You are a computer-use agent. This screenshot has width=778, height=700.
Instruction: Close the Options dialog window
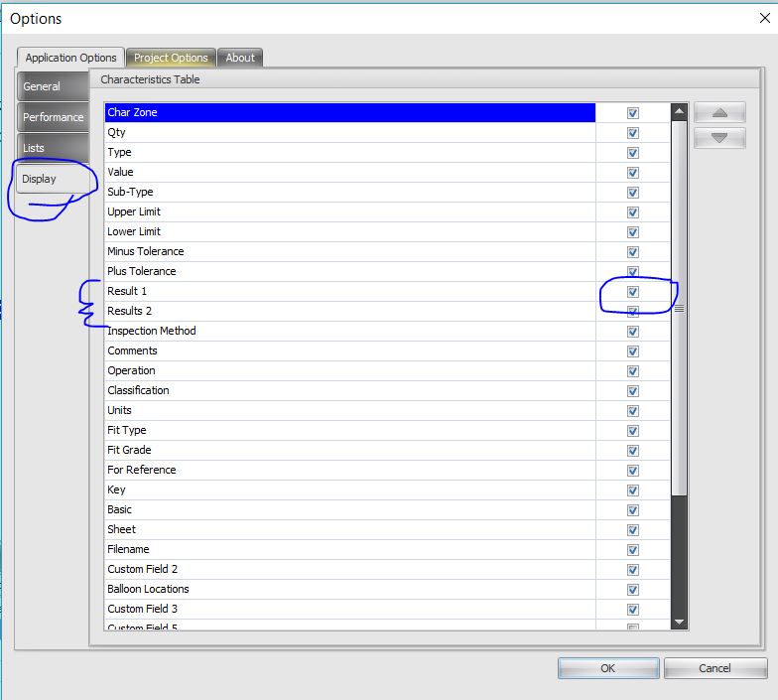[762, 18]
